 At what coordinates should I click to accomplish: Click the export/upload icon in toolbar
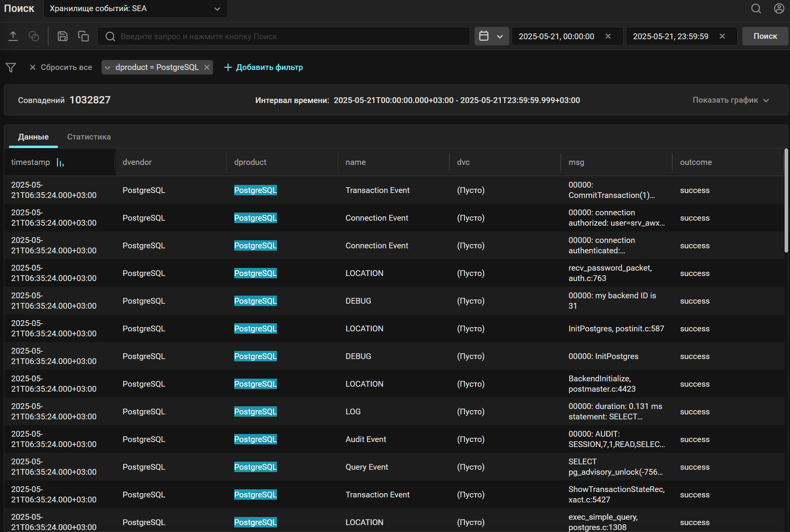(13, 36)
